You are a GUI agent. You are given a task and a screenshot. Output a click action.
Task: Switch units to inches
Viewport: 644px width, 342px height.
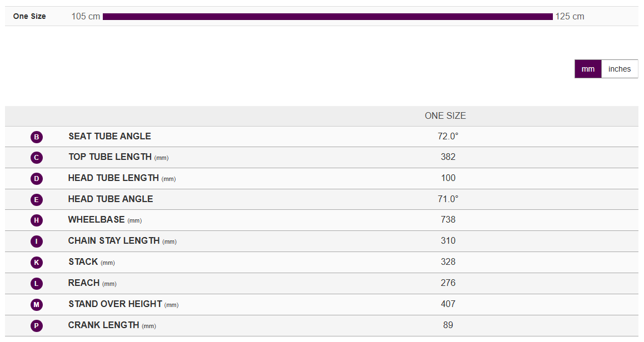620,69
